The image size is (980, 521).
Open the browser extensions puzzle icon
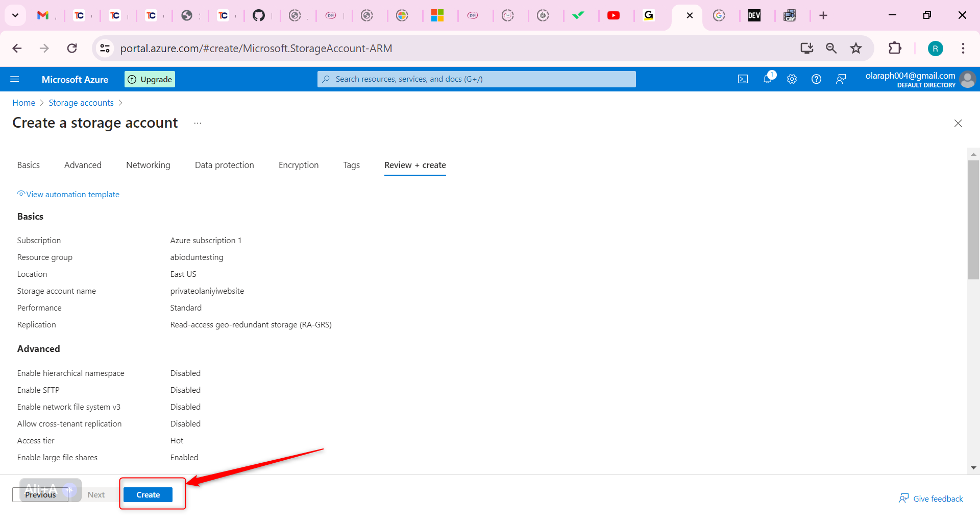895,48
